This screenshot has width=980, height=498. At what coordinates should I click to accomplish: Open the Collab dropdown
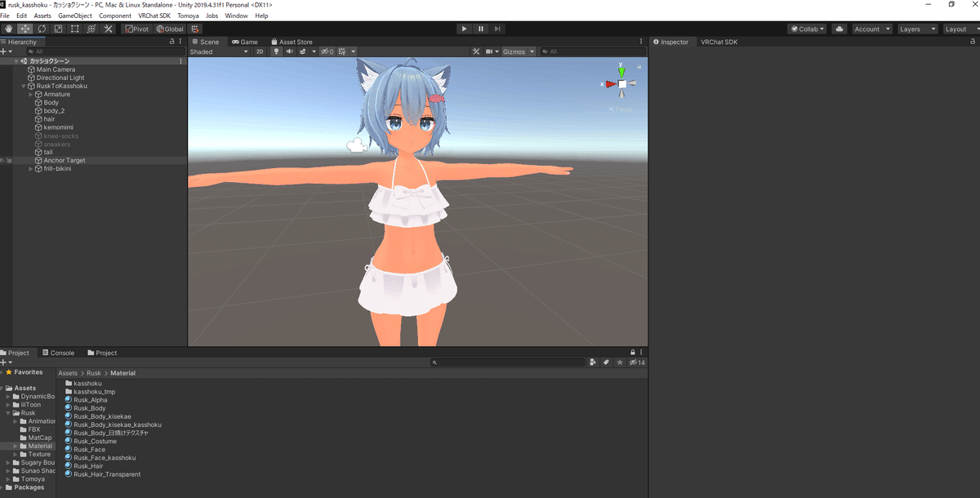click(808, 29)
